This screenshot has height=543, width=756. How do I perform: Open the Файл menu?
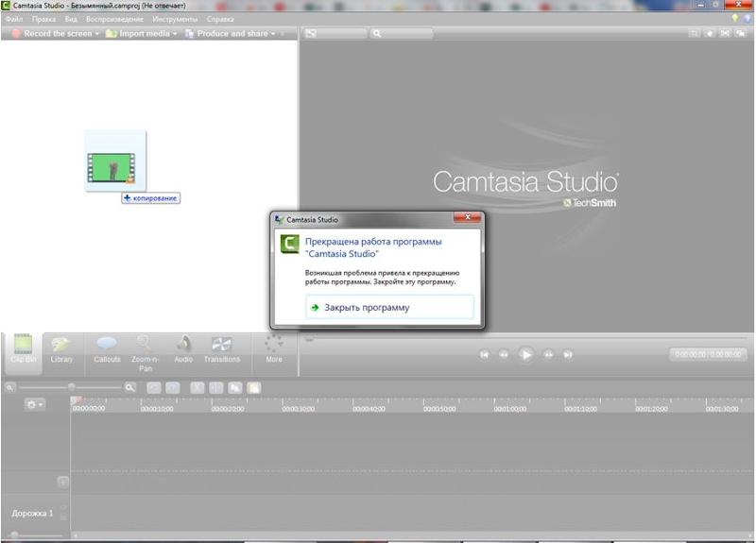coord(14,19)
